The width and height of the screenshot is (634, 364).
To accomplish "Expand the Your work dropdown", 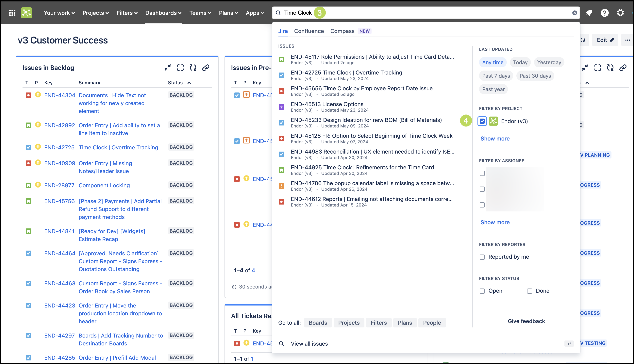I will 59,13.
